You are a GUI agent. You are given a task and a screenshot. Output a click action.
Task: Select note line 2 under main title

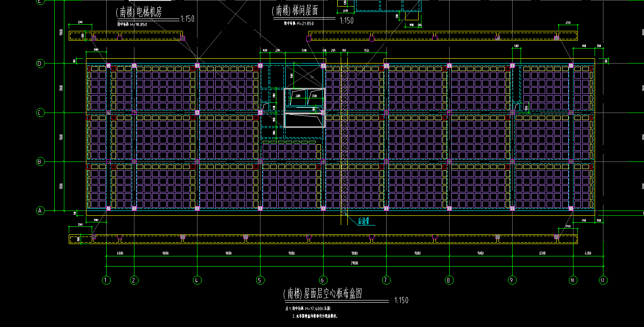(315, 316)
